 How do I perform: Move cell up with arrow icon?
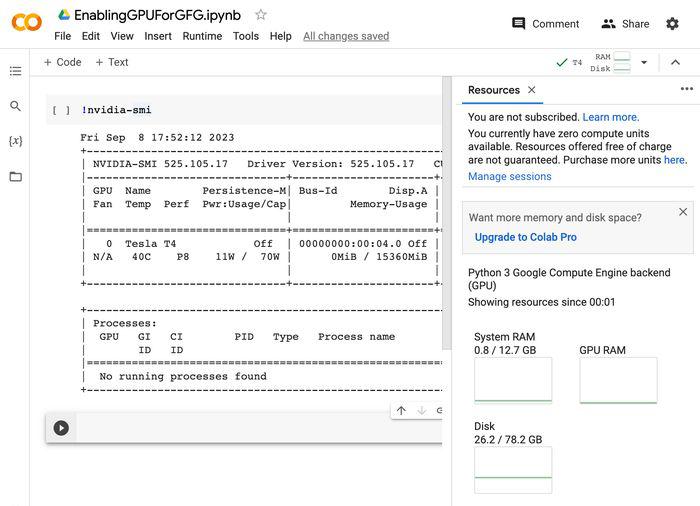[x=401, y=410]
